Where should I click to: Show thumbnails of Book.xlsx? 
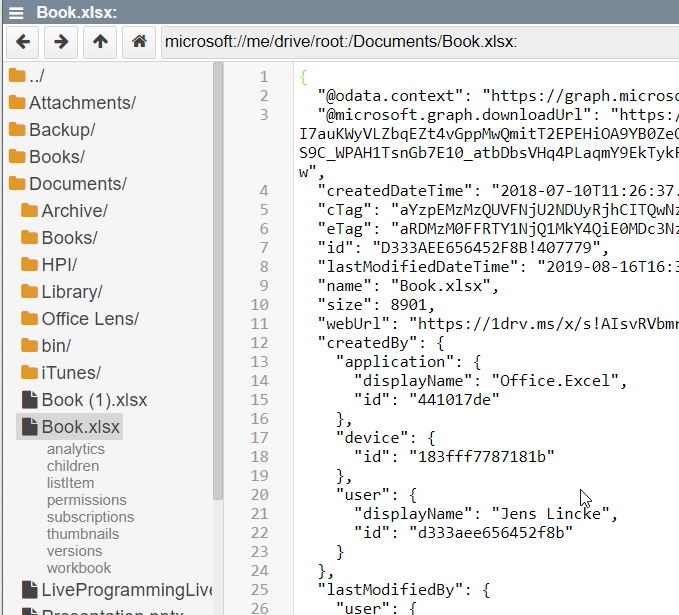80,534
